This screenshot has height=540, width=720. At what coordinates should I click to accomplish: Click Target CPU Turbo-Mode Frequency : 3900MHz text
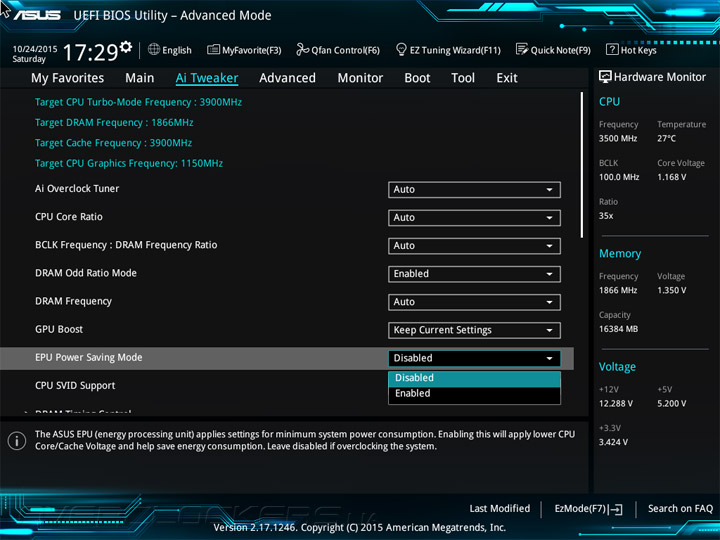138,102
